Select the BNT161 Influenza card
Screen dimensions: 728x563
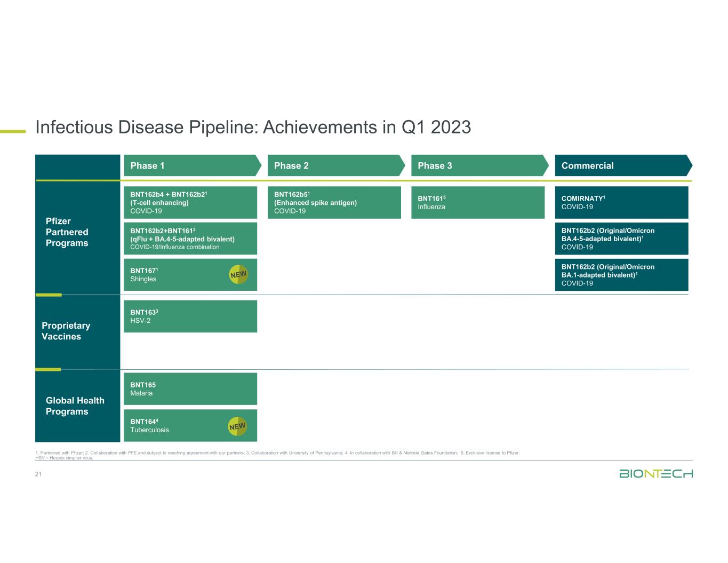[478, 202]
